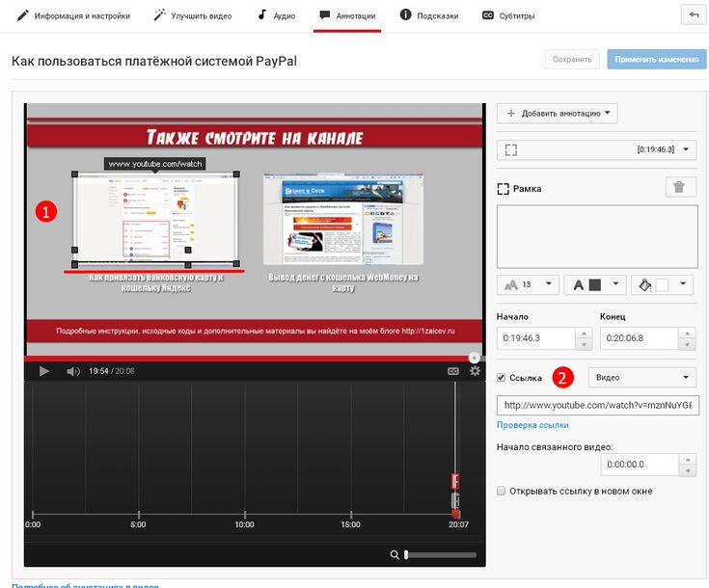This screenshot has width=709, height=588.
Task: Click the Начало связанного видео time field
Action: click(x=640, y=465)
